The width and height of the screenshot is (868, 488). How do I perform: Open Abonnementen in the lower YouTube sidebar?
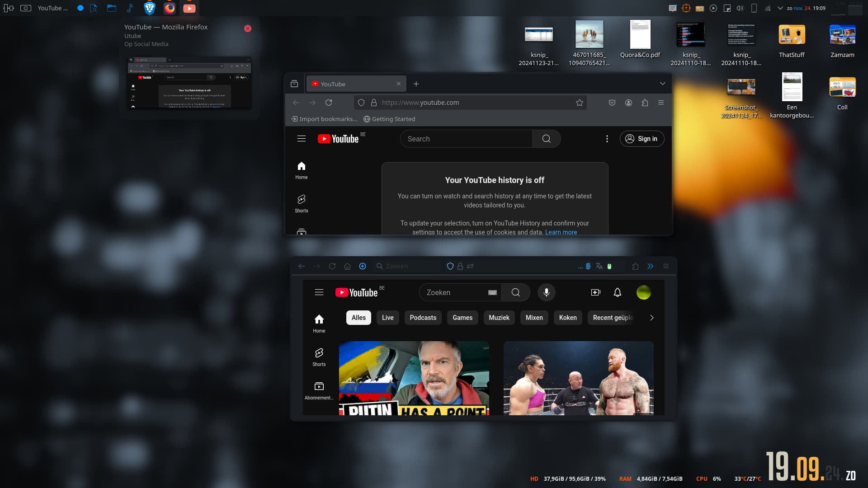(319, 391)
